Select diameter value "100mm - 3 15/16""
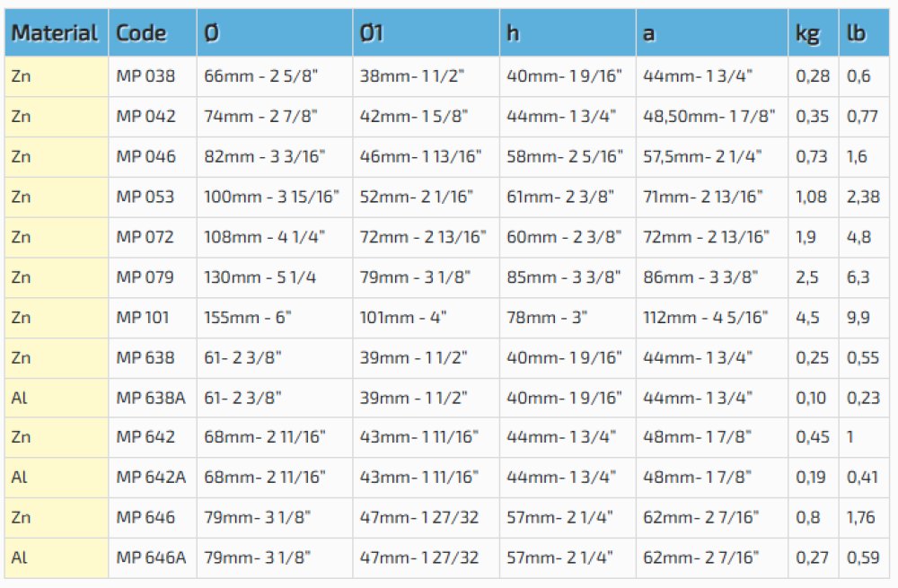The width and height of the screenshot is (898, 588). [x=271, y=197]
